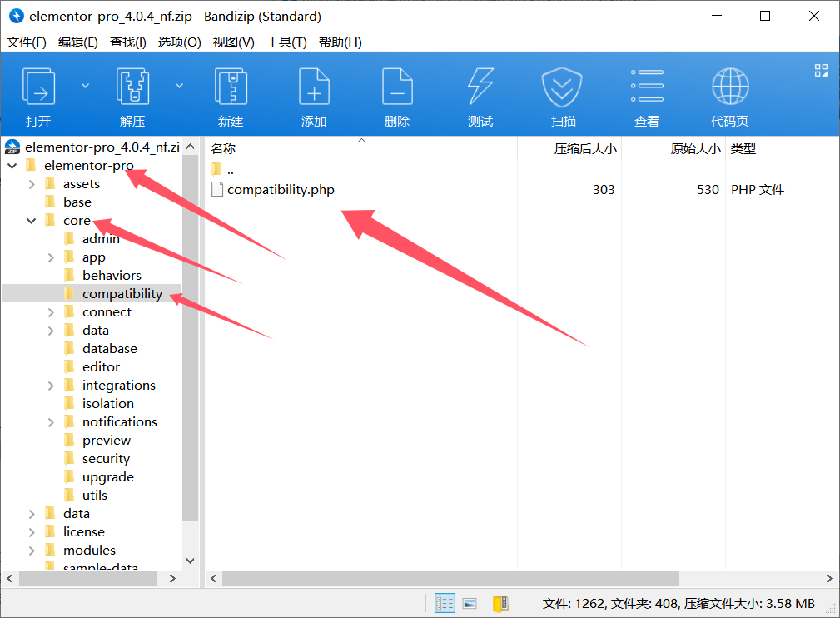Viewport: 840px width, 618px height.
Task: Click the Bandizip title bar app icon
Action: (x=17, y=16)
